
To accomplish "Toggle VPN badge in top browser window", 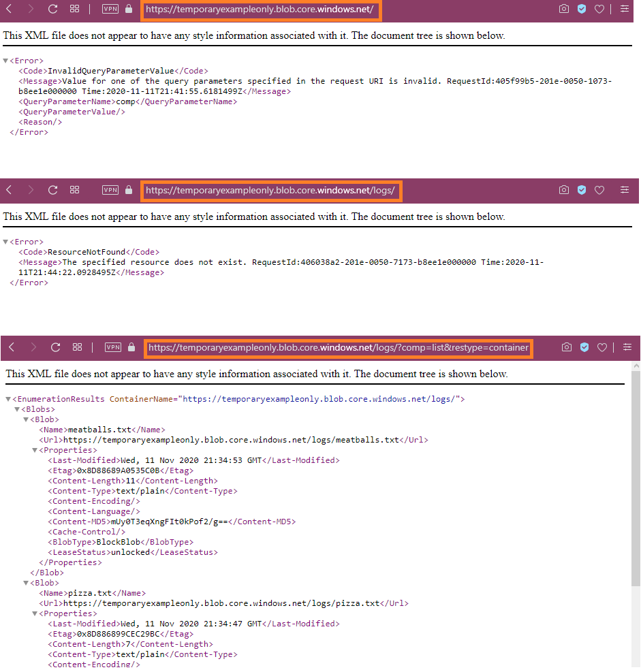I will [110, 9].
